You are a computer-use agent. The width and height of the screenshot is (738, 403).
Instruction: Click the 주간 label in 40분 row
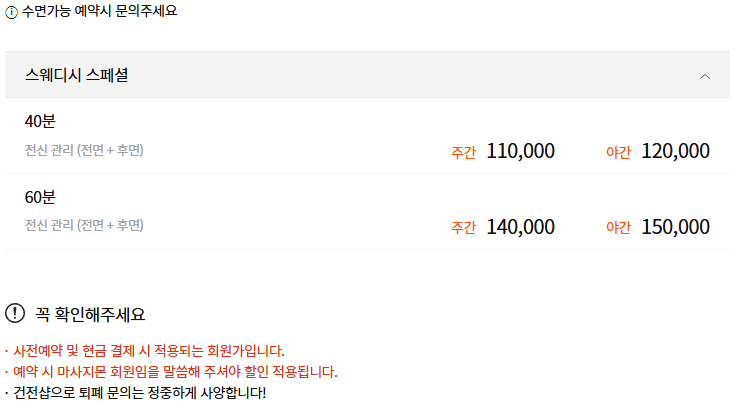[x=463, y=153]
